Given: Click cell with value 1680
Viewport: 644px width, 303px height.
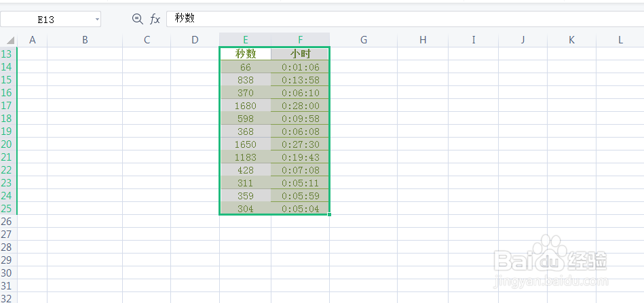Looking at the screenshot, I should [x=246, y=105].
